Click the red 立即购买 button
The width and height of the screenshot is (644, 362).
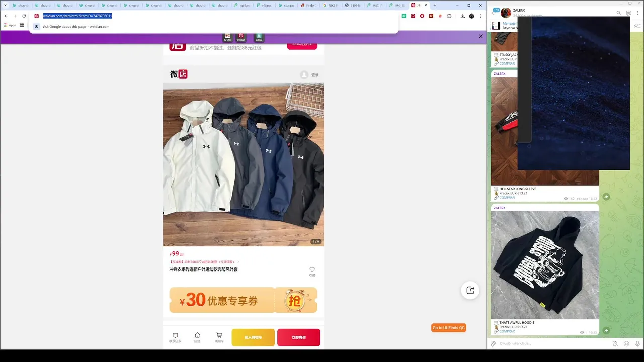coord(299,337)
